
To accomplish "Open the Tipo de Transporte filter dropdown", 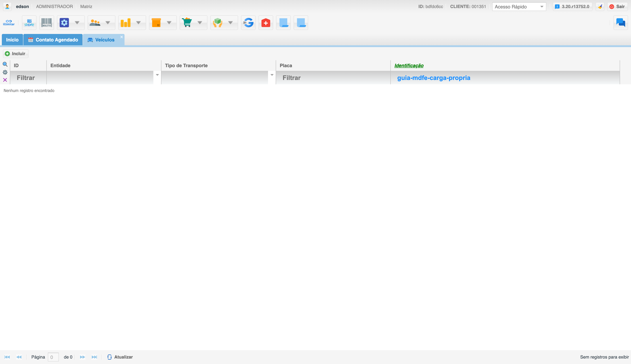I will point(272,75).
